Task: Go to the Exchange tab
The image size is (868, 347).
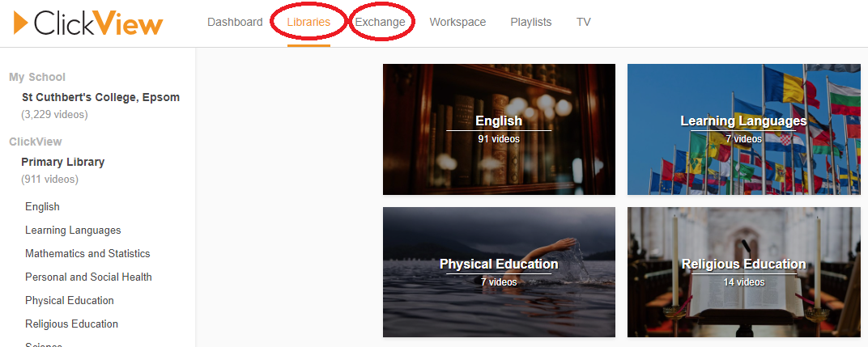Action: pos(381,22)
